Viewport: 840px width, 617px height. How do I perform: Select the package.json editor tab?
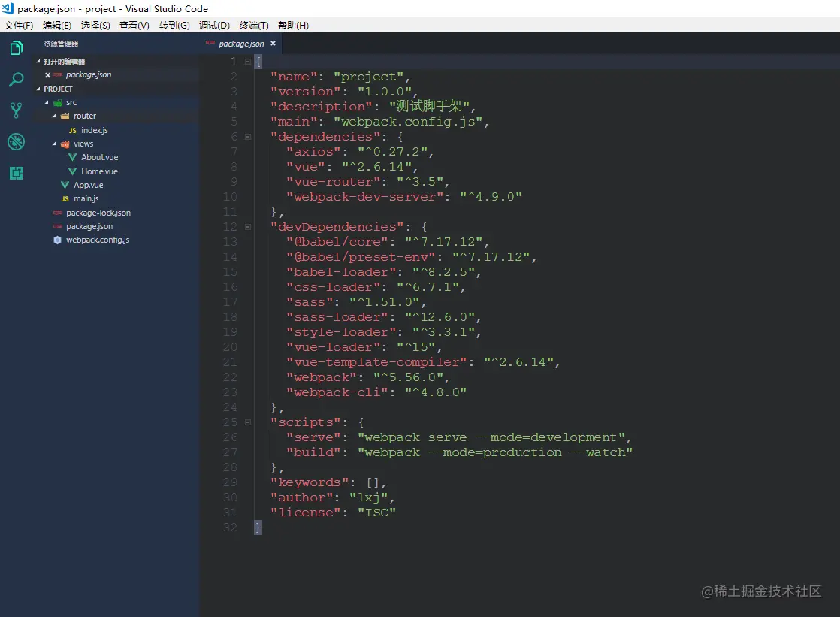click(x=242, y=44)
